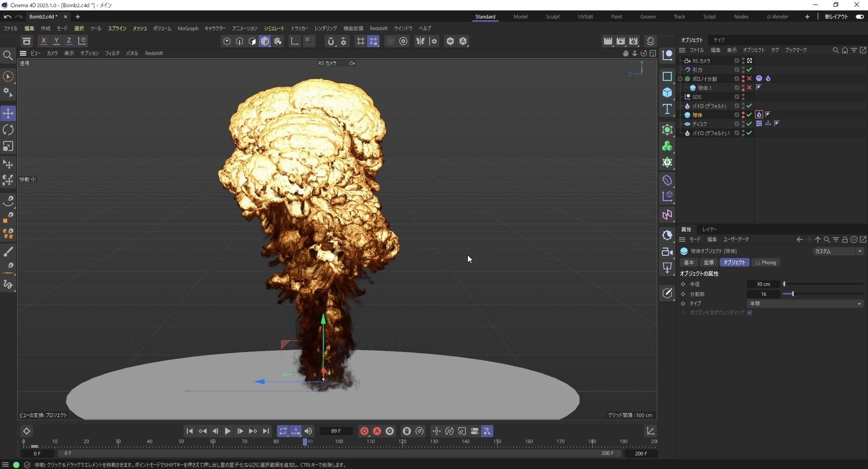This screenshot has width=868, height=469.
Task: Collapse ボロノイ分割 tree node
Action: pyautogui.click(x=680, y=79)
